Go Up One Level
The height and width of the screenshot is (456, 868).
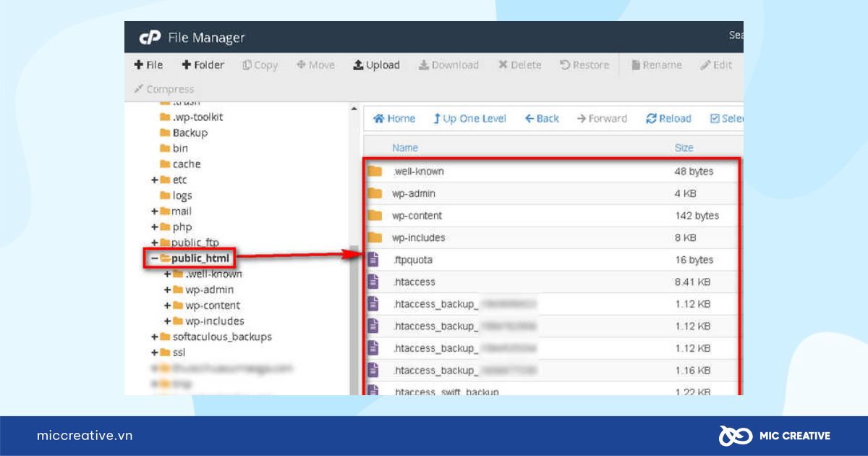point(469,119)
